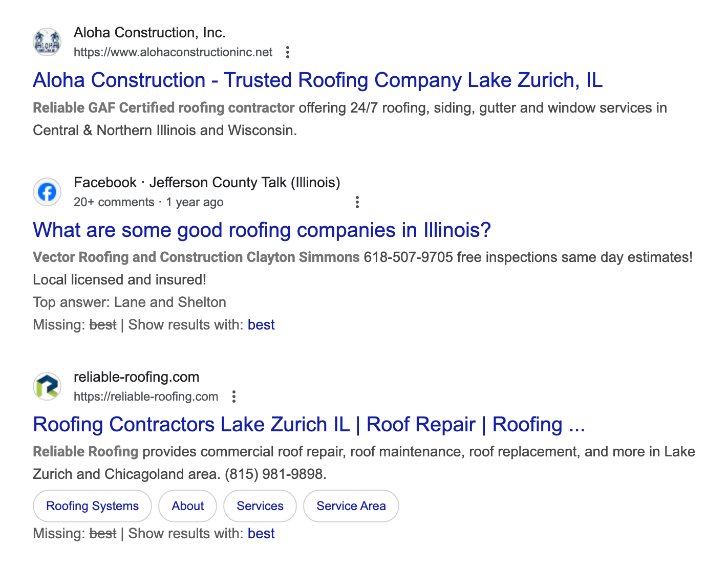Open the Roofing Contractors Lake Zurich result

(x=309, y=424)
